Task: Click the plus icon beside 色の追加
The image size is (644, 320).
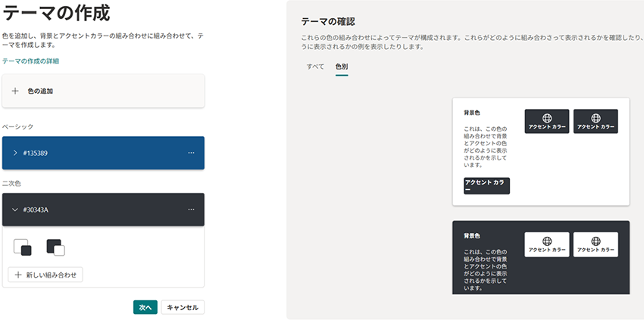Action: pyautogui.click(x=15, y=91)
